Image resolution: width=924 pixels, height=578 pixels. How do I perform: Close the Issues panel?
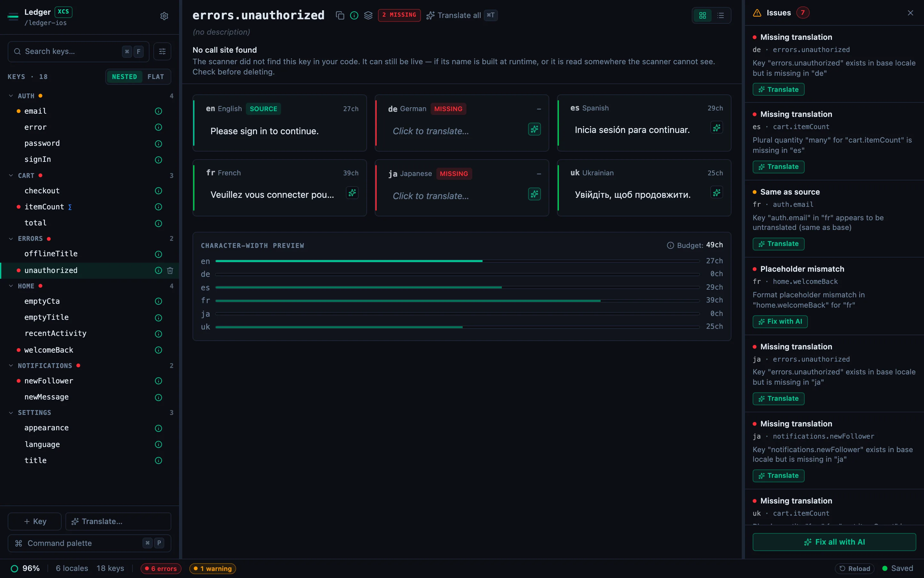point(910,13)
